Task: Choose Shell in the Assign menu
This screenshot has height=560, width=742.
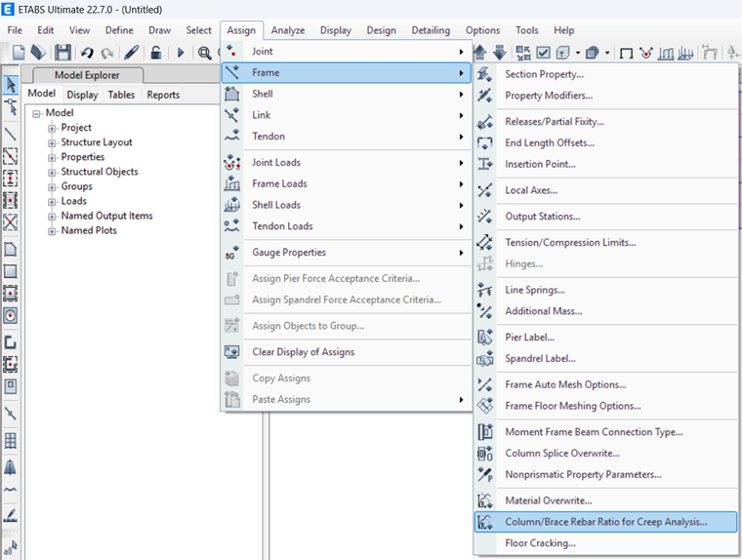Action: pos(347,94)
